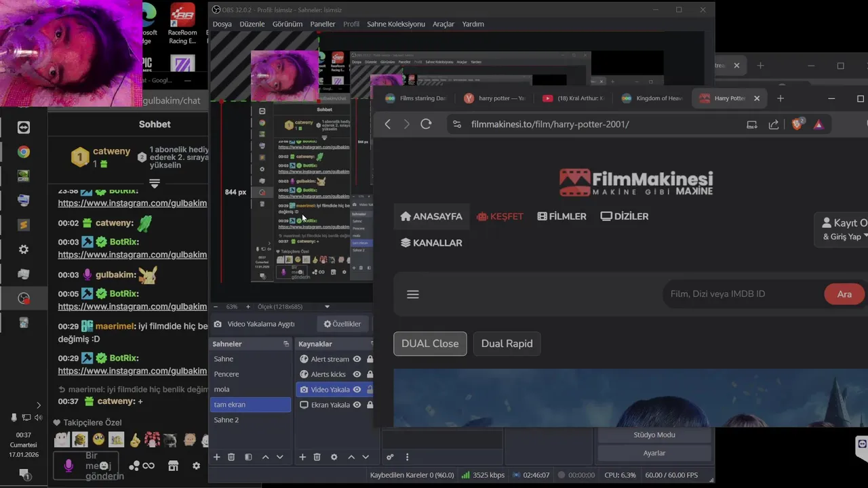
Task: Click Film, Dizi veya IMDB search field
Action: click(743, 294)
